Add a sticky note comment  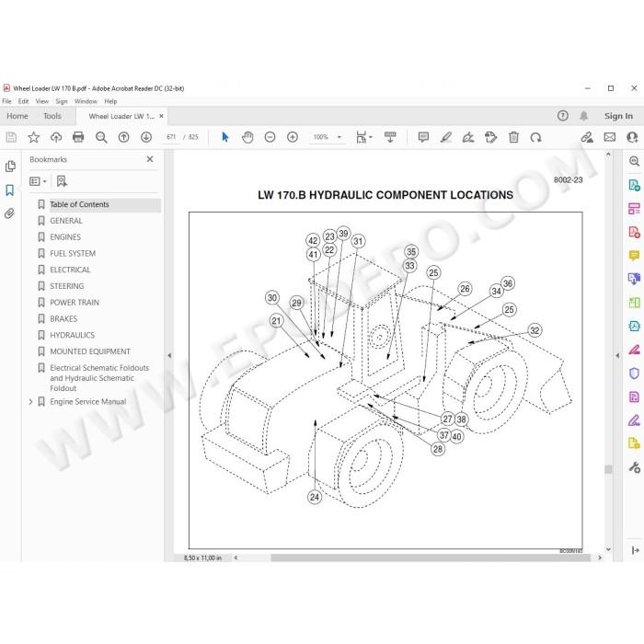[423, 137]
